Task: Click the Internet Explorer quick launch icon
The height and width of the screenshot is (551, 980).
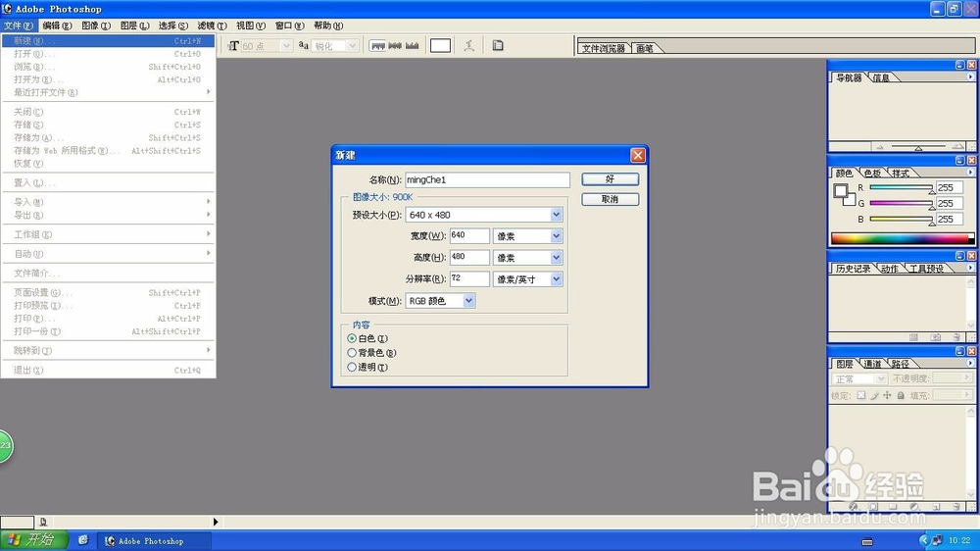Action: pyautogui.click(x=83, y=540)
